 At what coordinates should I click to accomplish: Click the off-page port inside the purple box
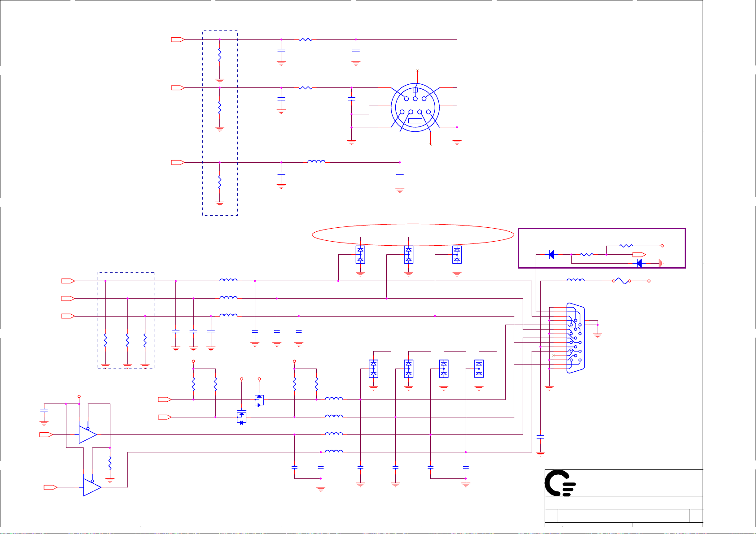(x=639, y=255)
